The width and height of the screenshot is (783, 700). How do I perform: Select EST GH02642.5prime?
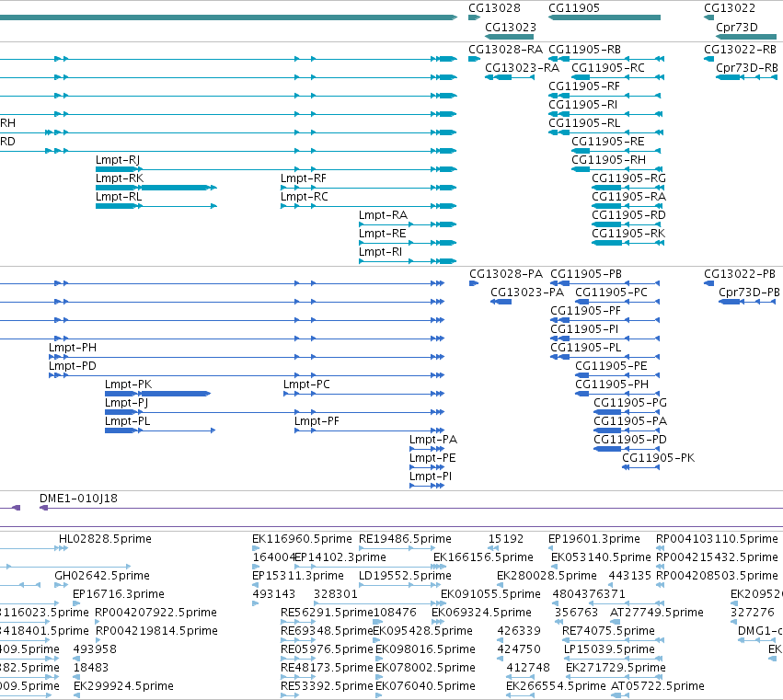102,576
